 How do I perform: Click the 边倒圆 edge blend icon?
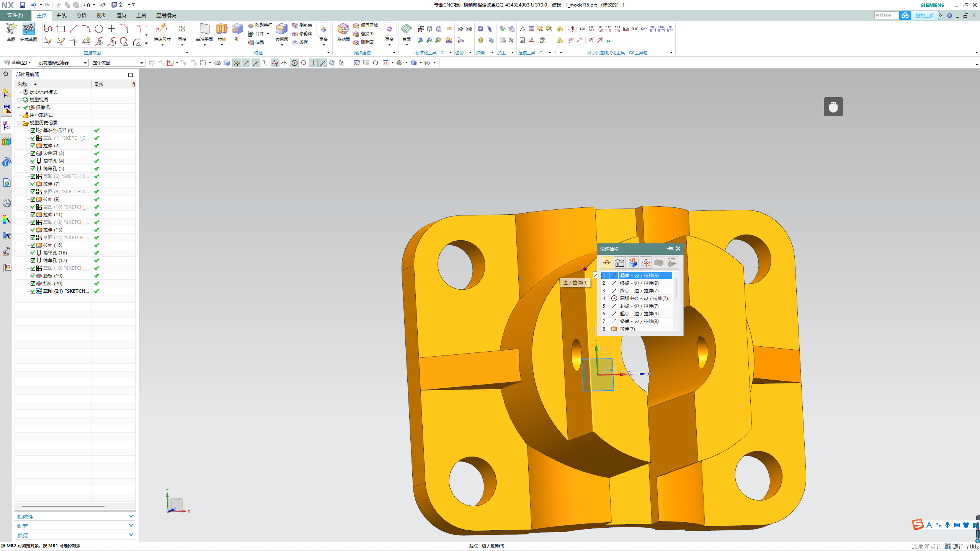pos(282,33)
